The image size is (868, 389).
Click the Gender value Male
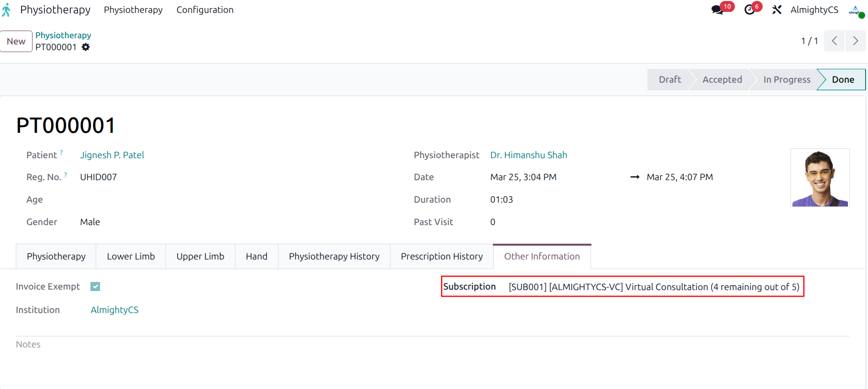point(90,222)
